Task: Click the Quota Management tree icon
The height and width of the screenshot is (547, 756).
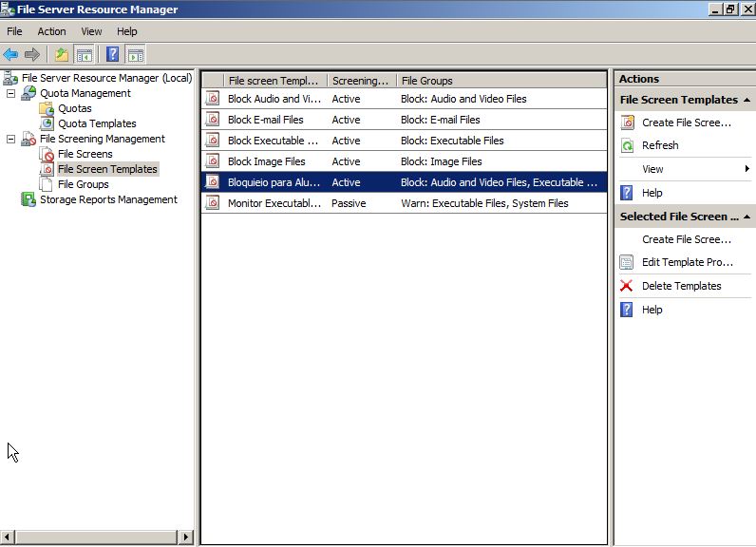Action: tap(28, 93)
